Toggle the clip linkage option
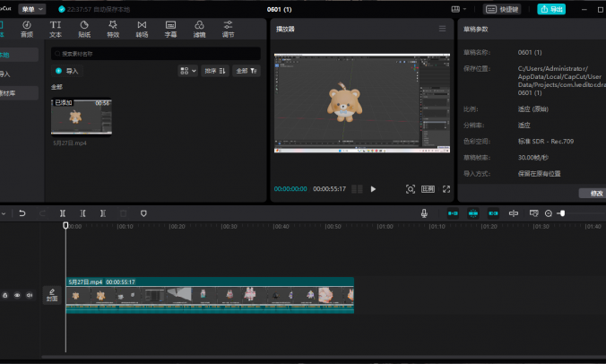This screenshot has width=606, height=364. tap(493, 213)
